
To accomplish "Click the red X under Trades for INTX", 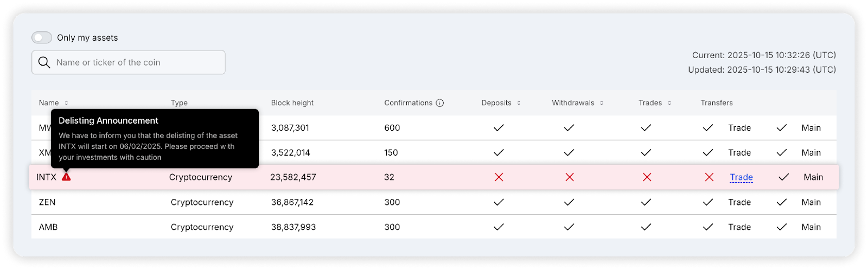I will 647,177.
